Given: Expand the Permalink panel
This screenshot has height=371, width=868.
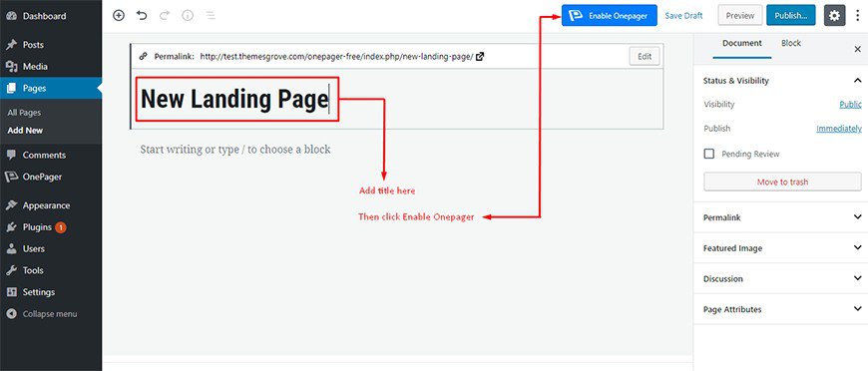Looking at the screenshot, I should 780,217.
